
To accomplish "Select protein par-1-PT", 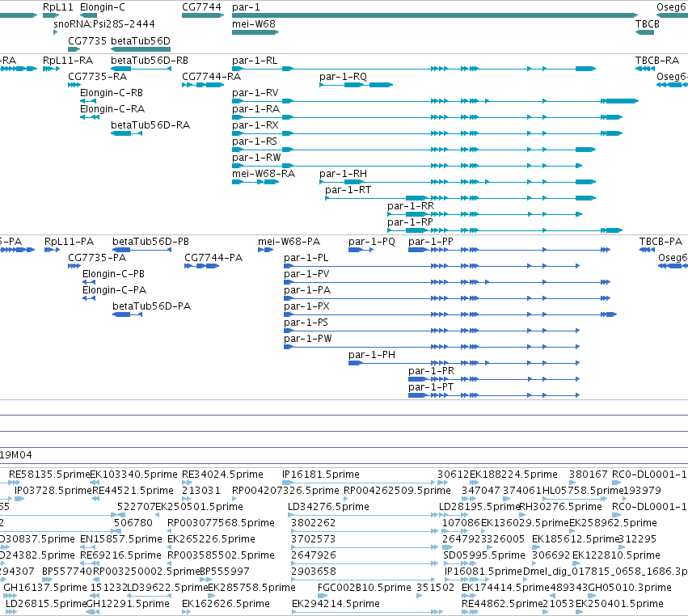I will tap(494, 396).
